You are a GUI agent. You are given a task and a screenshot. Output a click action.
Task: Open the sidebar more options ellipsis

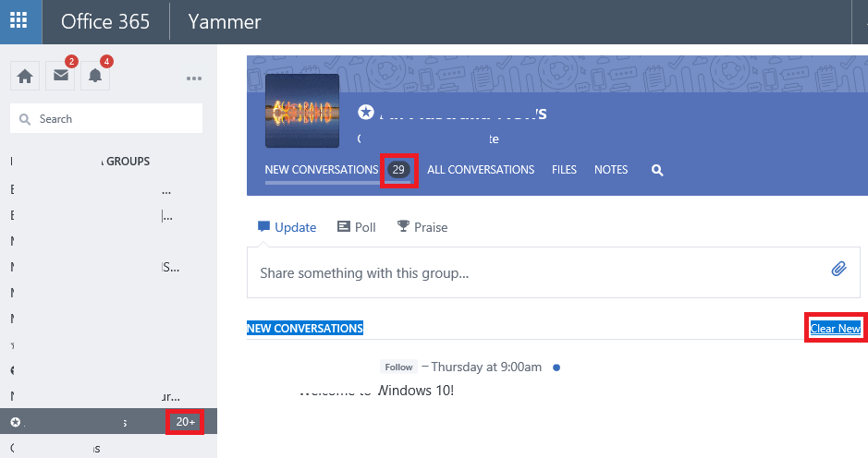coord(194,78)
